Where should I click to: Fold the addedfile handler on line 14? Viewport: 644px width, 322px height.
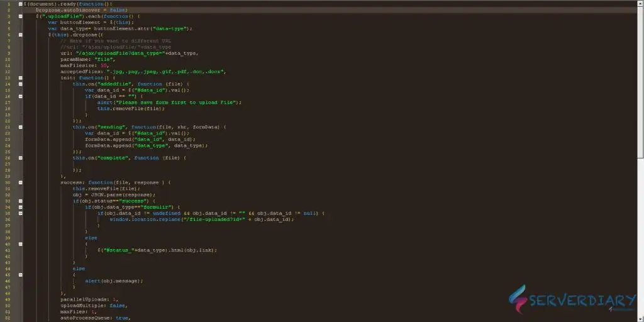pyautogui.click(x=21, y=84)
